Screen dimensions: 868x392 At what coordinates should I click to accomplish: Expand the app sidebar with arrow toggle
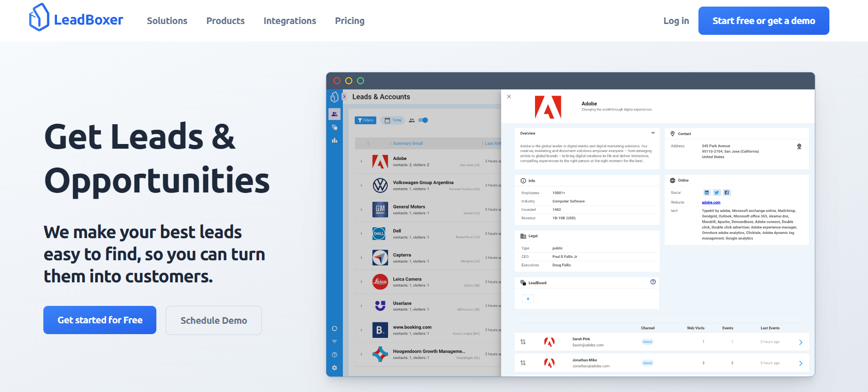pyautogui.click(x=344, y=96)
